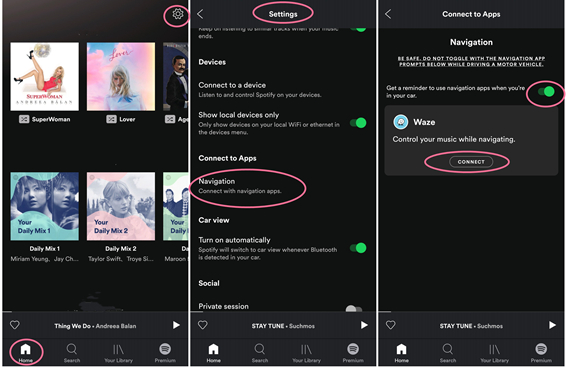
Task: Premium tab on the Settings screen
Action: (353, 353)
